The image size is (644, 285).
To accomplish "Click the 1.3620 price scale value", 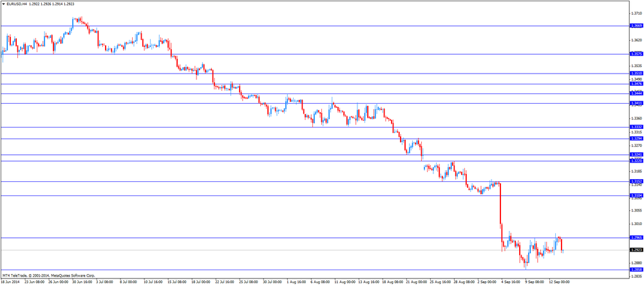I will tap(636, 41).
